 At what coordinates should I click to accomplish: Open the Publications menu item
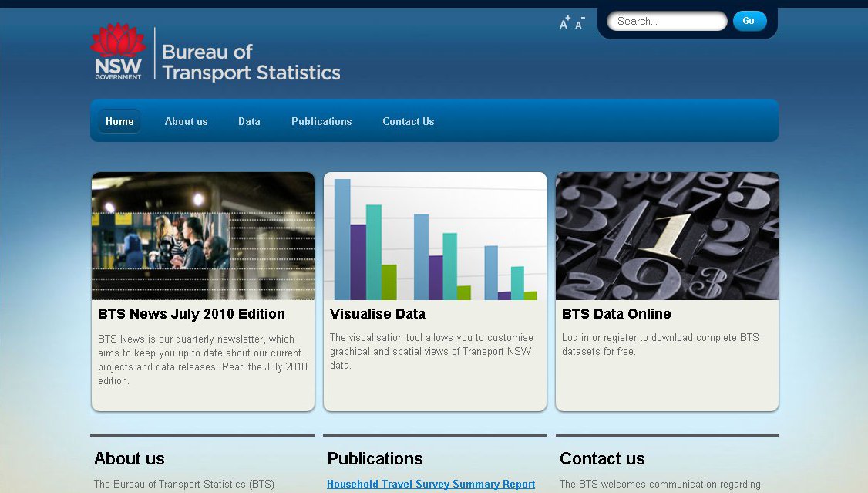(321, 121)
